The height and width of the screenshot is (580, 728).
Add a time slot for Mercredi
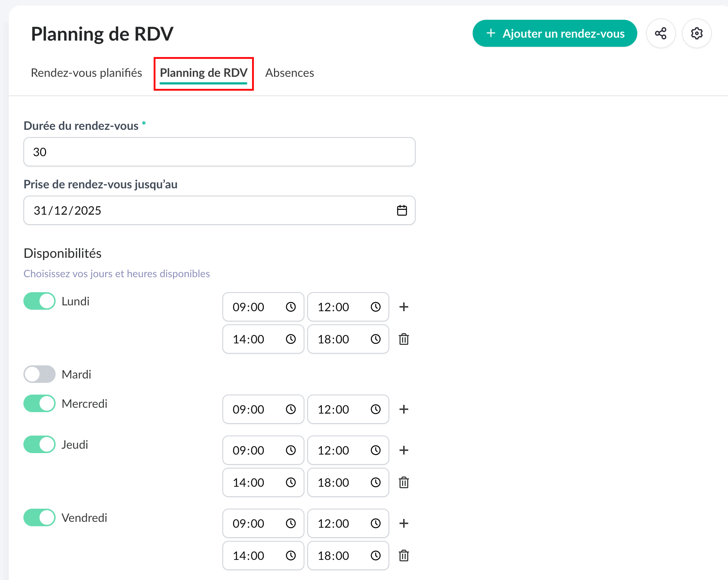click(404, 409)
